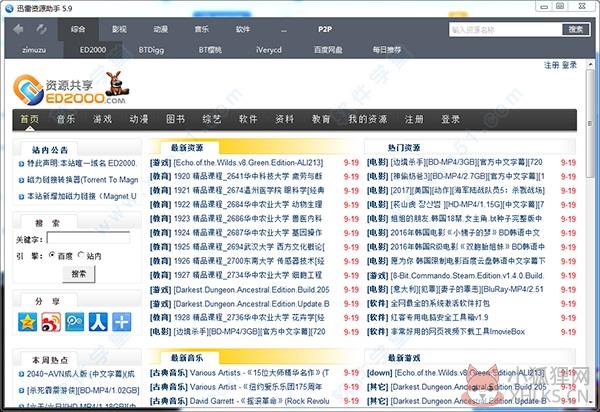This screenshot has height=412, width=600.
Task: Open 教育 in site navigation
Action: [x=321, y=119]
